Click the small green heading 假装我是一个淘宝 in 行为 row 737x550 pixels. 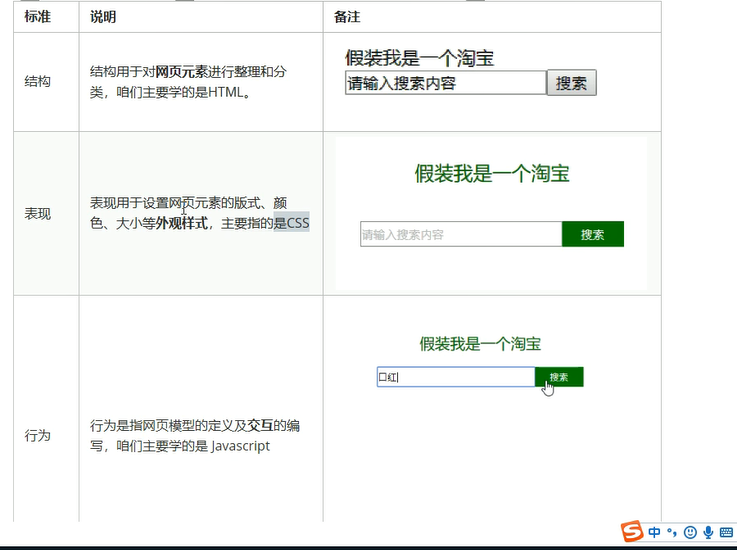point(480,344)
